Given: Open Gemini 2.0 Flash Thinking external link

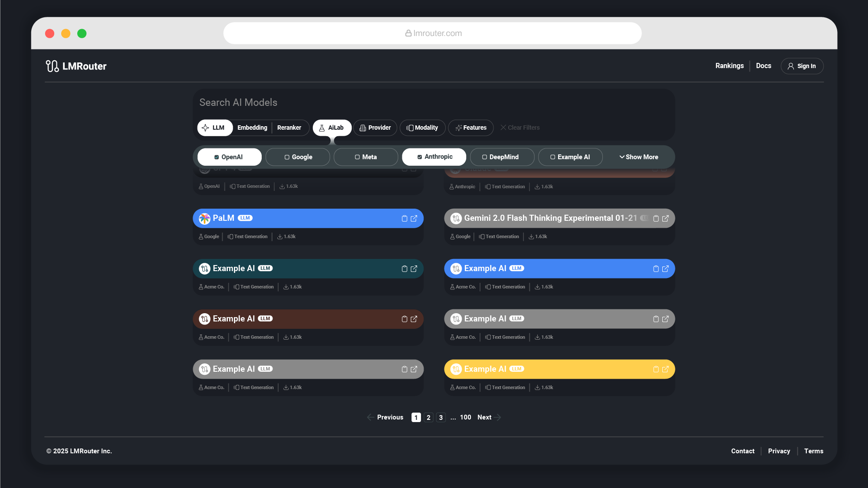Looking at the screenshot, I should (665, 219).
